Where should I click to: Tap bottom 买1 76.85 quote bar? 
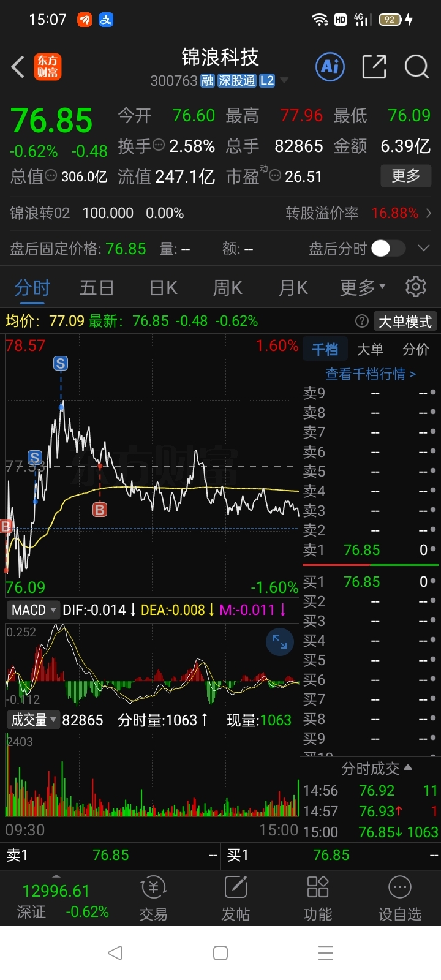332,855
